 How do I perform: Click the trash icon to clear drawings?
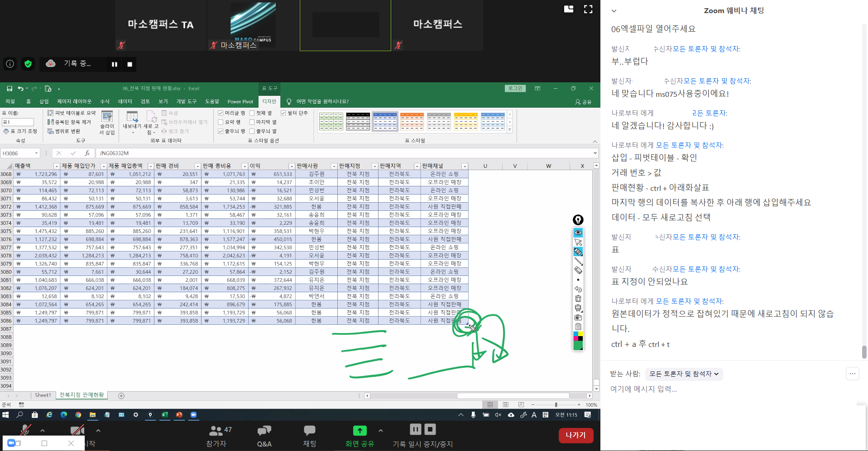pos(578,299)
